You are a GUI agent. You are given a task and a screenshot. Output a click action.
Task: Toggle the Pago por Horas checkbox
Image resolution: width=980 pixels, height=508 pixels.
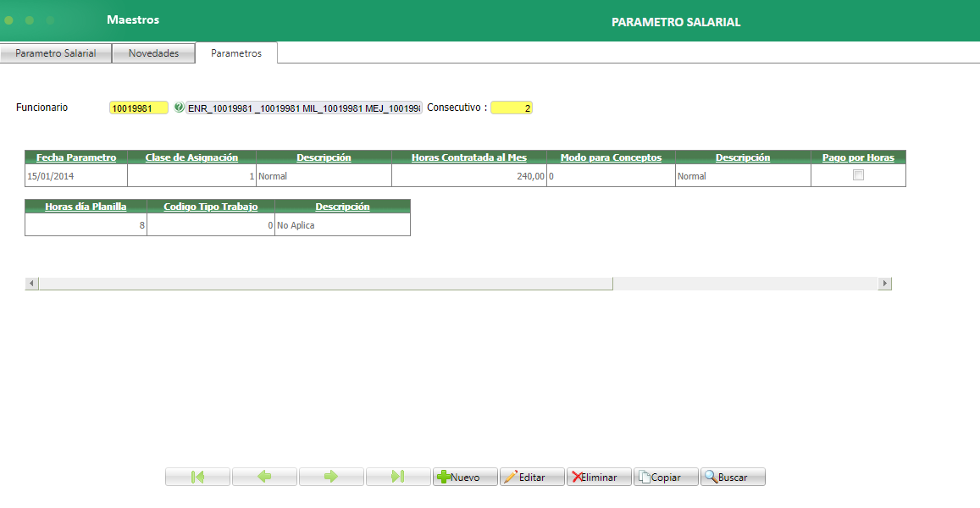tap(858, 175)
